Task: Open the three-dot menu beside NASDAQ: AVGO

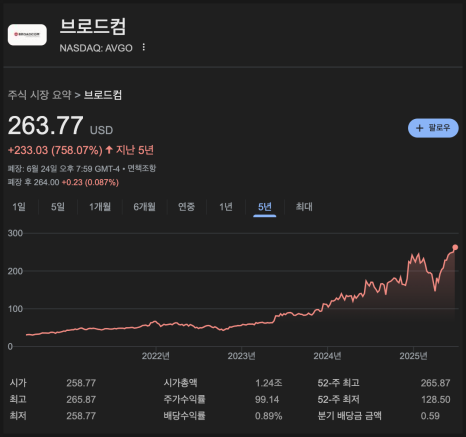Action: coord(144,47)
